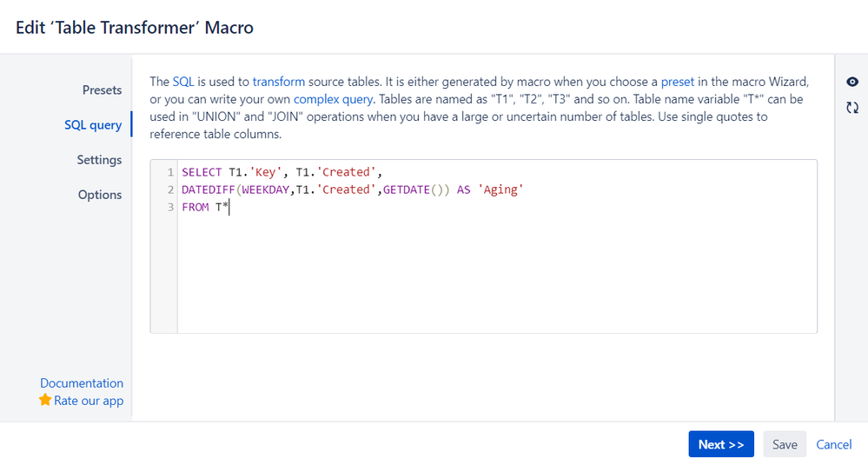868x465 pixels.
Task: Select the SQL query tab
Action: click(93, 124)
